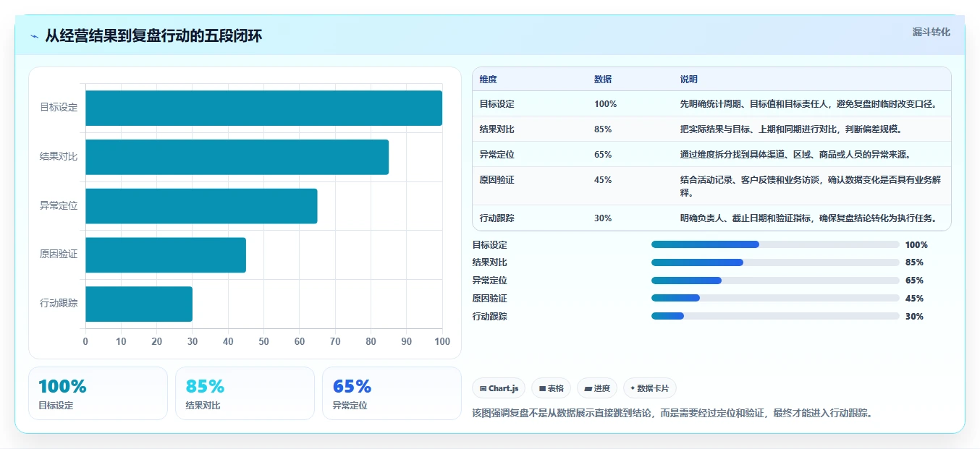Click description starting 明确负责人
The image size is (980, 449).
point(809,218)
